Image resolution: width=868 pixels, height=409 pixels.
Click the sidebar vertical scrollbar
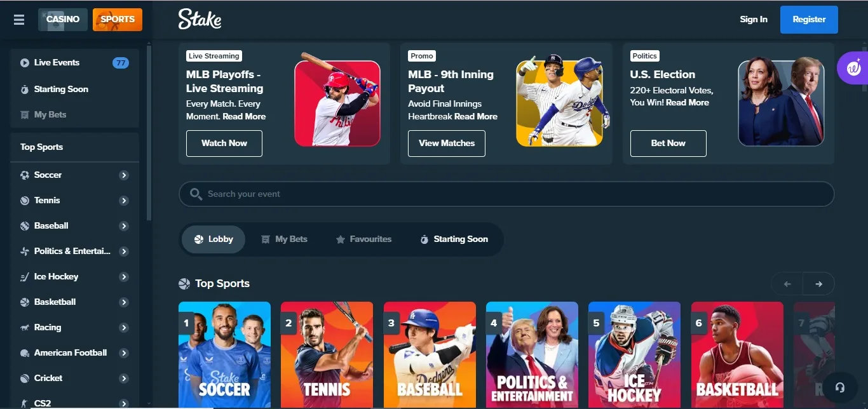point(149,133)
